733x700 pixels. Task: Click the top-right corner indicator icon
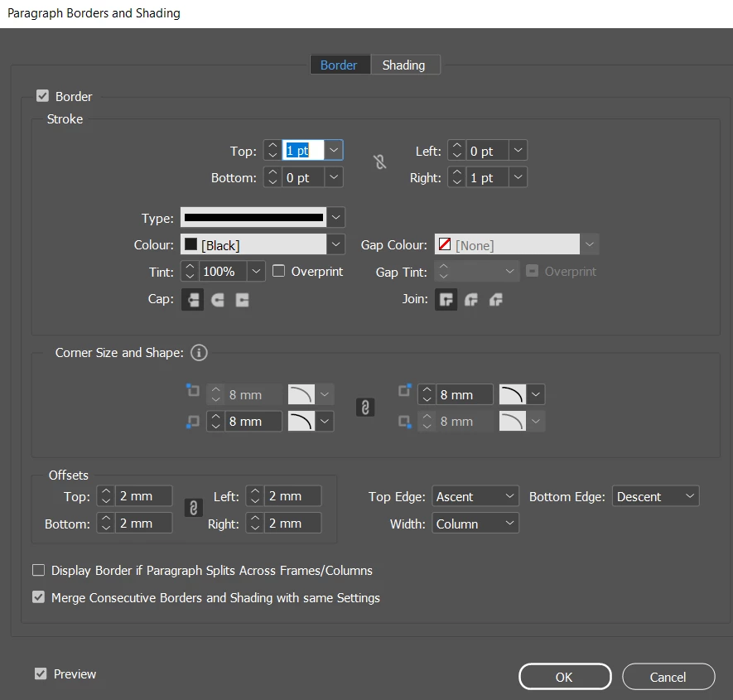point(405,390)
